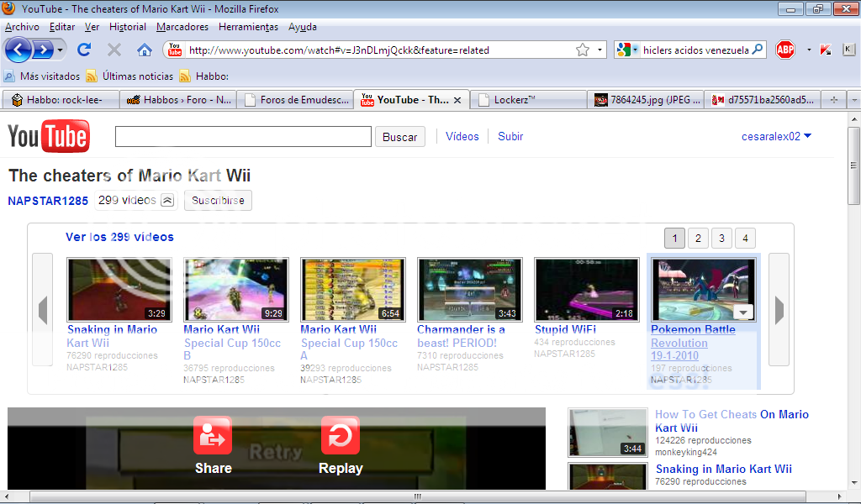The width and height of the screenshot is (861, 504).
Task: Open the Marcadores menu
Action: (x=182, y=27)
